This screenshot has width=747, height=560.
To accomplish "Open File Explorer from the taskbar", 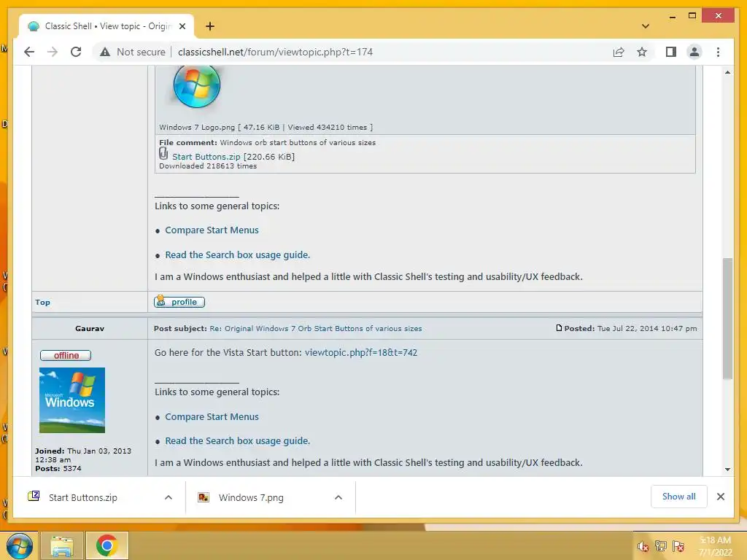I will 63,545.
